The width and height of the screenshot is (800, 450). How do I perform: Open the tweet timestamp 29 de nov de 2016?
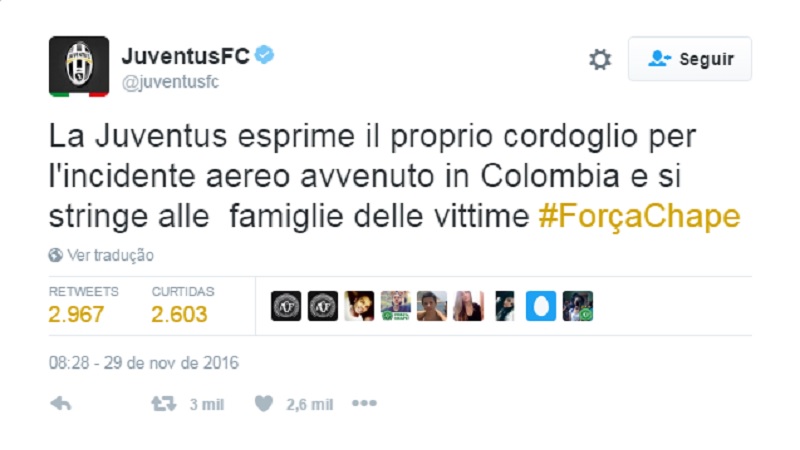(x=143, y=363)
